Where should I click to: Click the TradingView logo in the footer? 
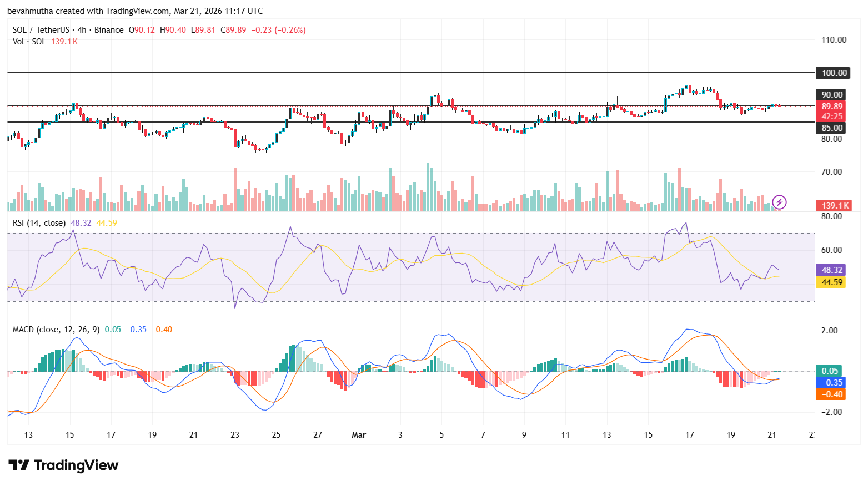[x=62, y=465]
